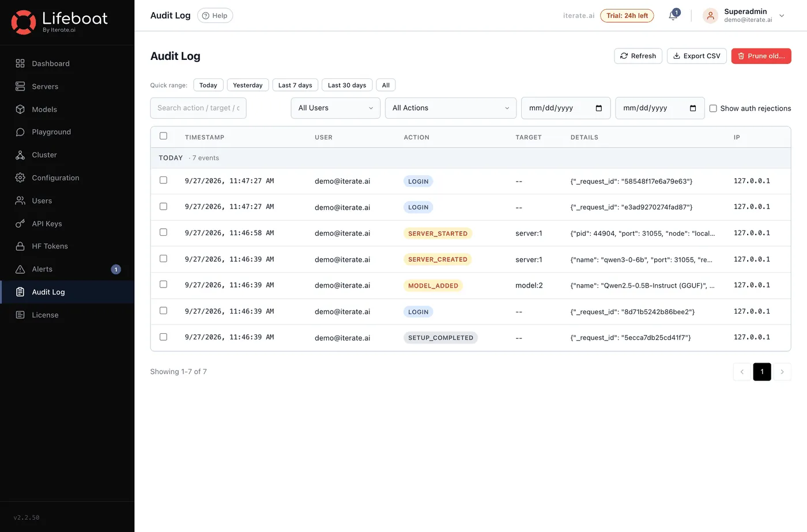
Task: Click the search action/target field
Action: 198,108
